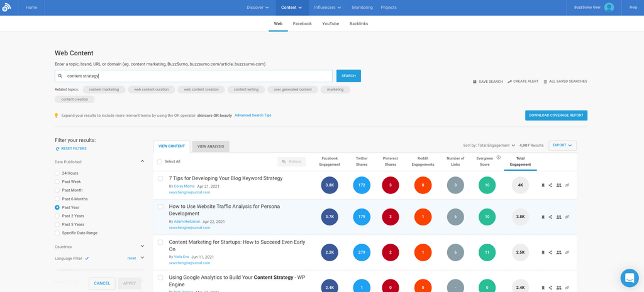Check the Select All checkbox
This screenshot has width=644, height=292.
coord(160,161)
